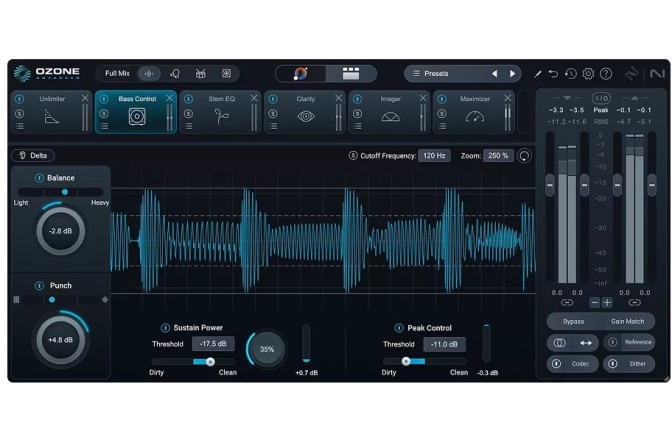Image resolution: width=672 pixels, height=440 pixels.
Task: Open the Bass Control preset list icon
Action: (x=104, y=126)
